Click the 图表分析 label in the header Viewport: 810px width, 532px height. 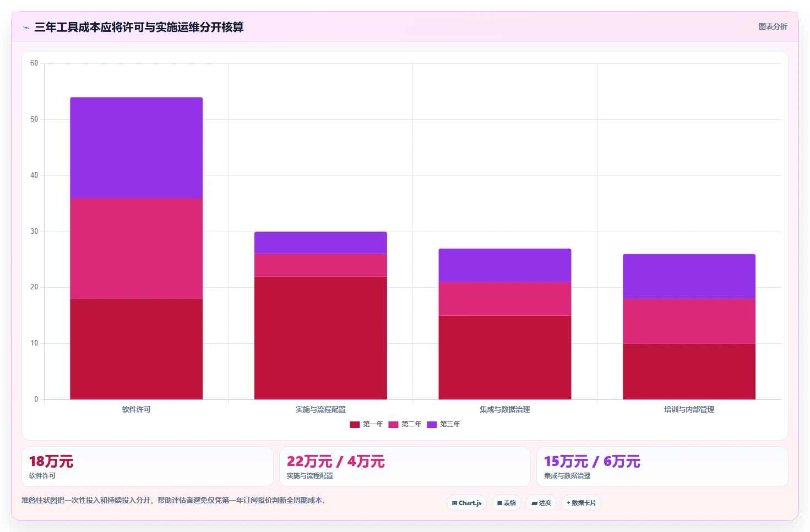tap(773, 26)
